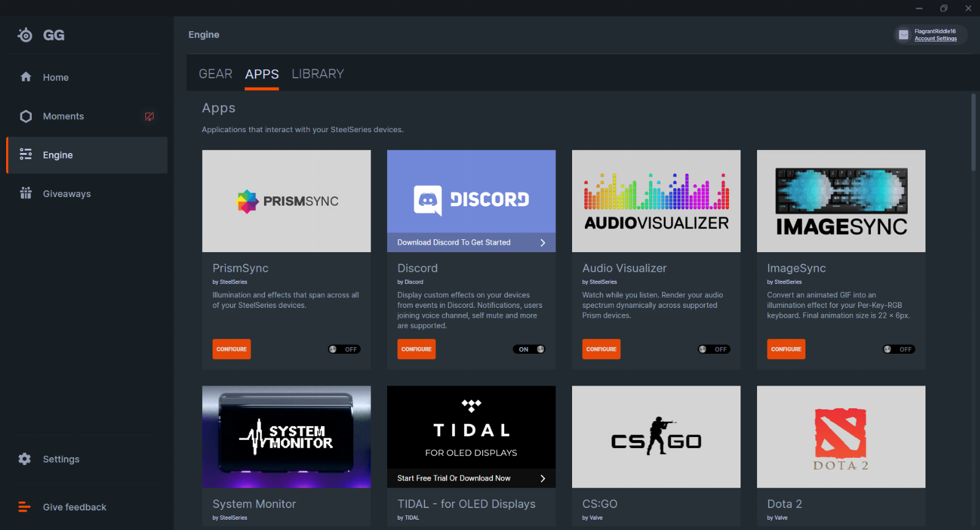Click the PrismSync app title
This screenshot has width=980, height=530.
(240, 268)
